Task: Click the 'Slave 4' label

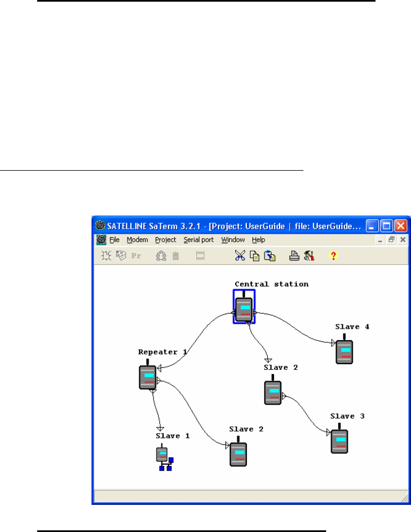Action: (x=352, y=327)
